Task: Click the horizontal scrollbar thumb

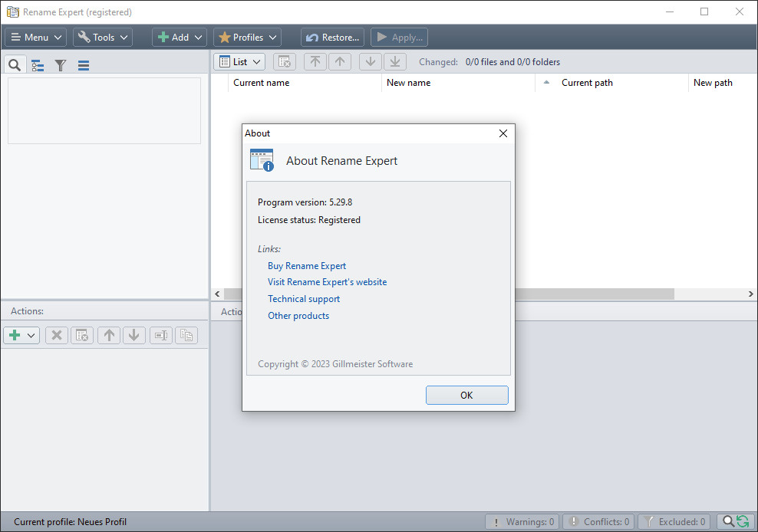Action: pyautogui.click(x=449, y=294)
